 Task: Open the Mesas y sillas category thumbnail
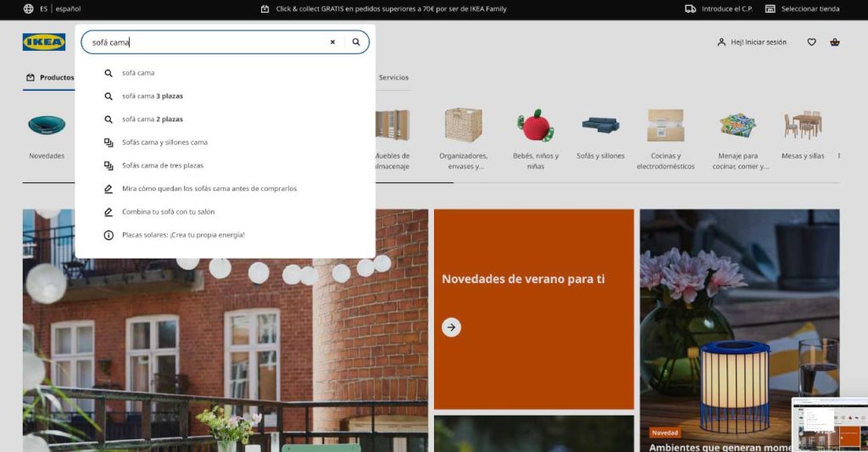(802, 134)
